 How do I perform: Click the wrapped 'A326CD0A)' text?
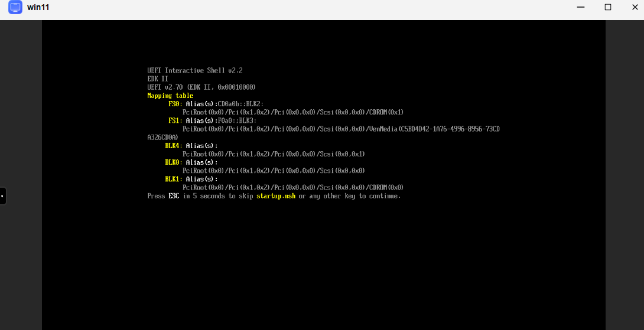click(x=162, y=138)
